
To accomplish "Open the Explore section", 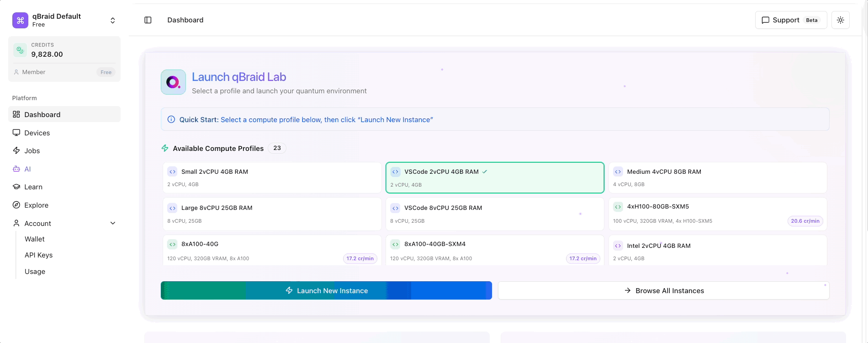I will point(64,205).
